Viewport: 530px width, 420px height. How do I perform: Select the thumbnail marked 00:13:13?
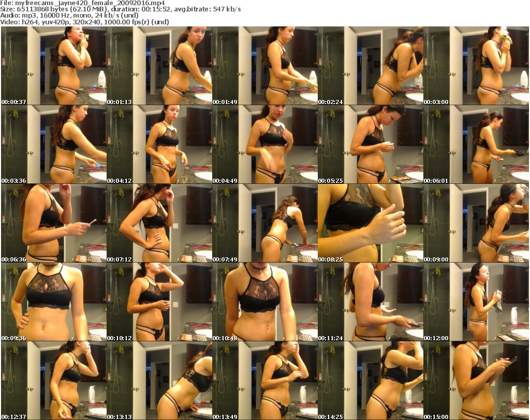(x=159, y=381)
